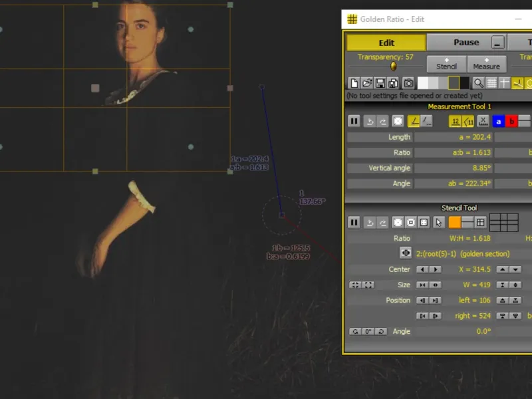Add a new Measure tool
This screenshot has width=532, height=399.
(487, 64)
